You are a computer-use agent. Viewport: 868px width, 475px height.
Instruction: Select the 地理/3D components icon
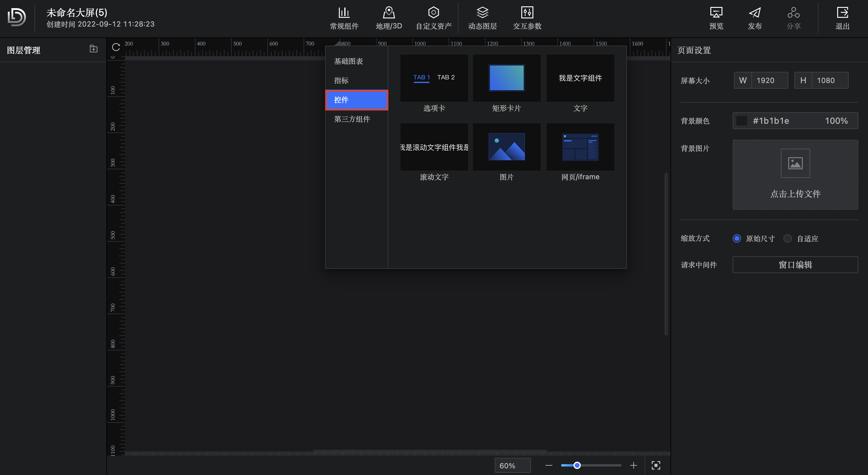click(x=389, y=18)
